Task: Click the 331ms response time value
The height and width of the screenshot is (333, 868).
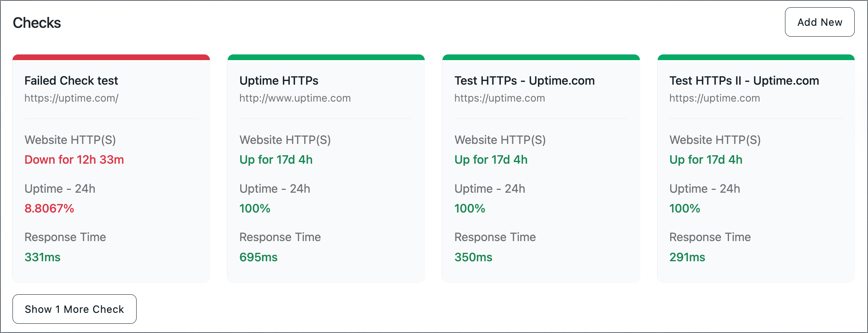Action: click(x=42, y=257)
